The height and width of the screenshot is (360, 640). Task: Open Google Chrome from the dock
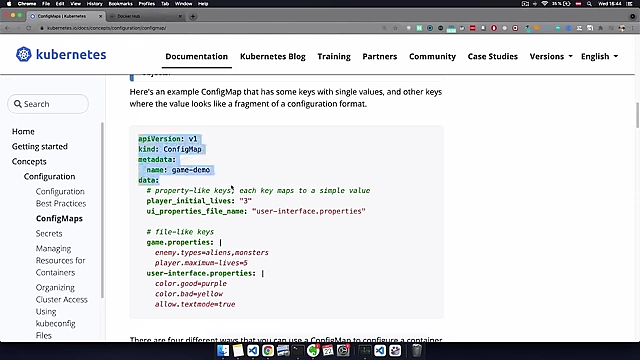click(268, 351)
